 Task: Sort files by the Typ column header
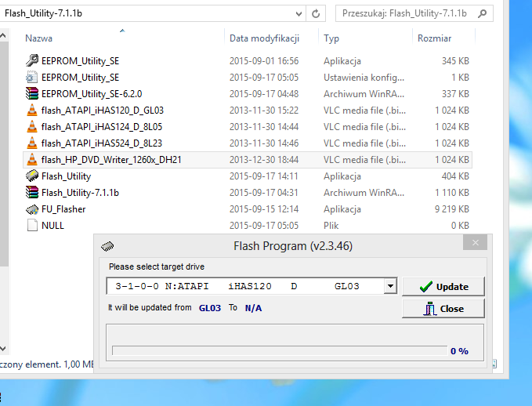click(x=331, y=38)
